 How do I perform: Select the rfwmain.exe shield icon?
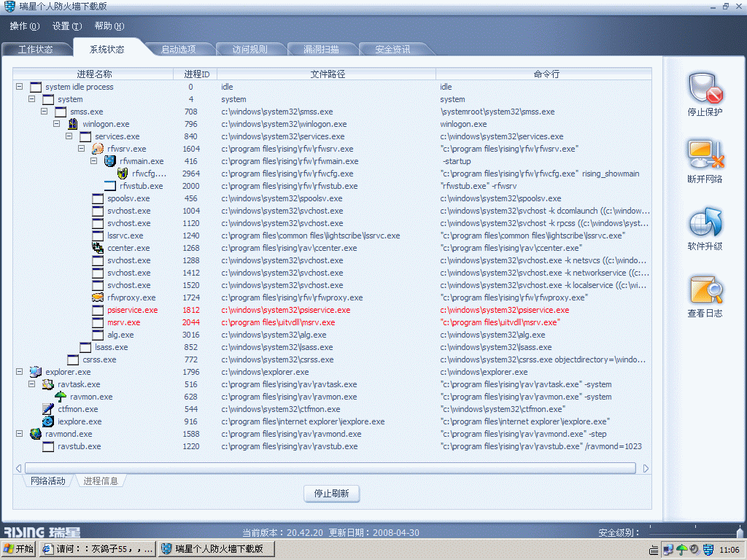coord(110,161)
